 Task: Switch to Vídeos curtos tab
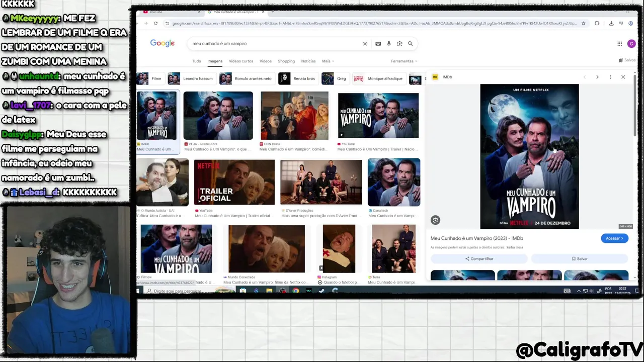tap(241, 61)
